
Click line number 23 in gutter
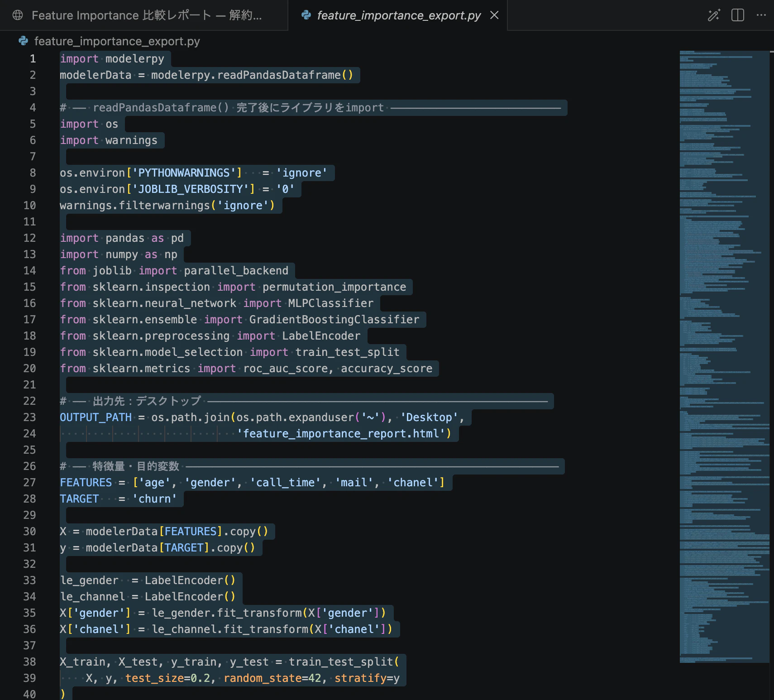(x=29, y=417)
